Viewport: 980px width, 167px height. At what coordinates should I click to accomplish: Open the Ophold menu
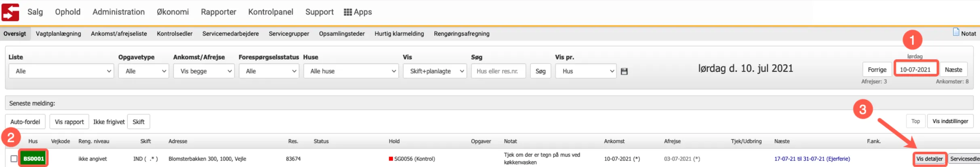(67, 12)
